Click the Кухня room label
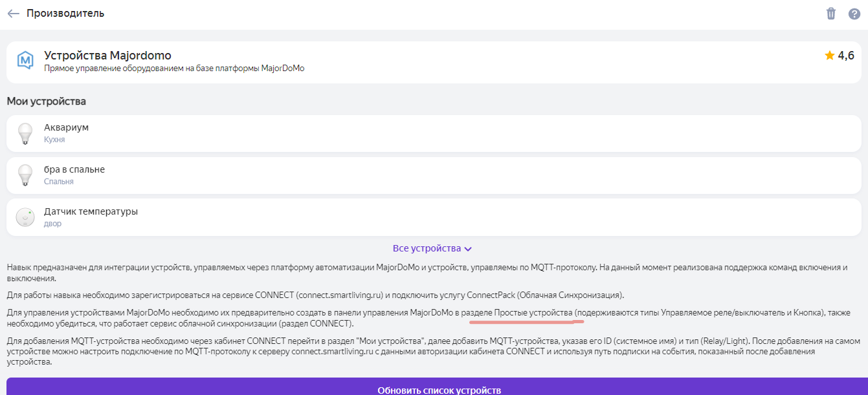The height and width of the screenshot is (395, 868). (54, 140)
